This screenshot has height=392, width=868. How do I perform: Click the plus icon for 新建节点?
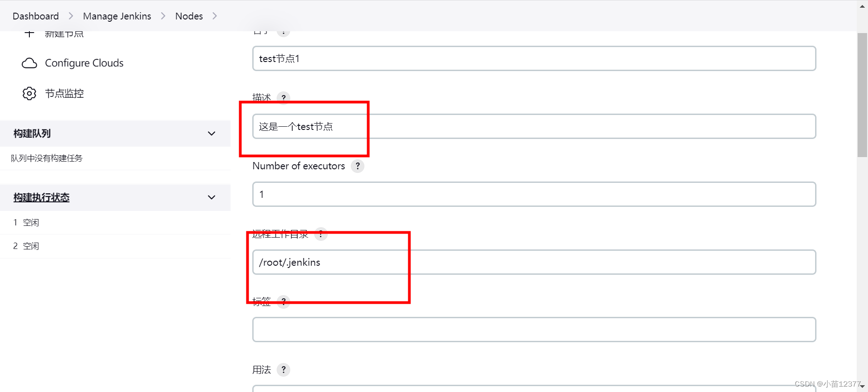point(29,33)
